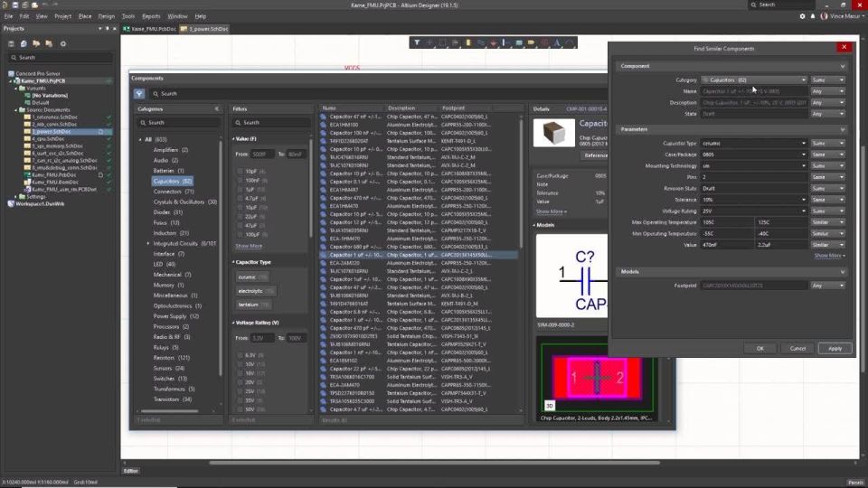This screenshot has height=488, width=868.
Task: Check the 100nF value filter
Action: (x=240, y=181)
